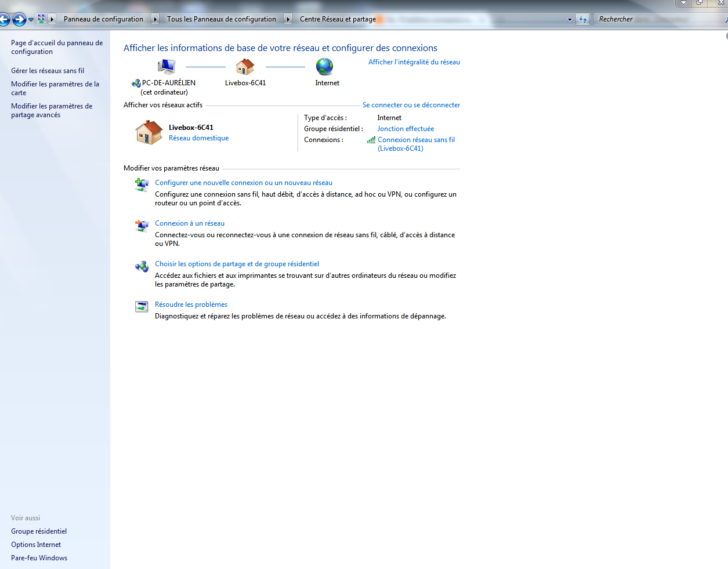Open Gérer les réseaux sans fil
Screen dimensions: 728x569
click(48, 71)
